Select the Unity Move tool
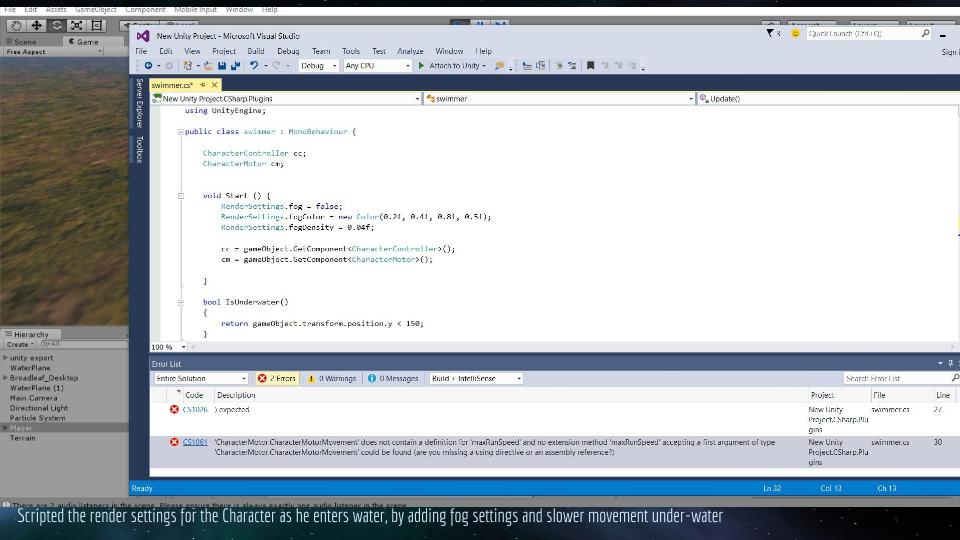Viewport: 960px width, 540px height. (x=36, y=25)
